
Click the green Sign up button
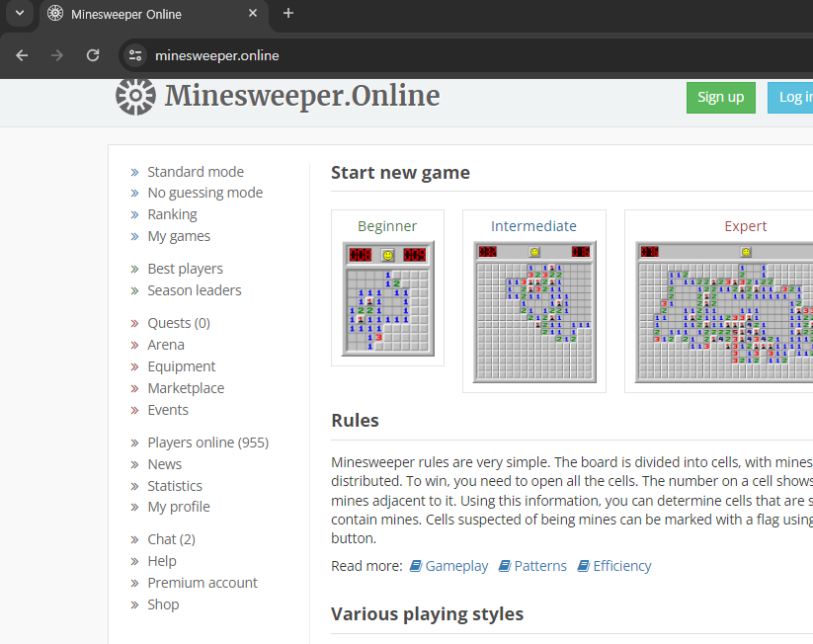click(721, 98)
